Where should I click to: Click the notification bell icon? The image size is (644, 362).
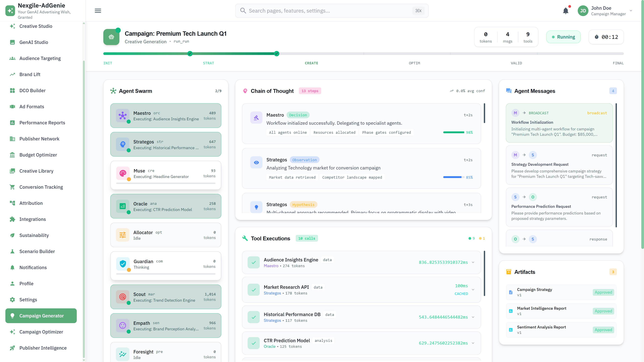tap(566, 11)
